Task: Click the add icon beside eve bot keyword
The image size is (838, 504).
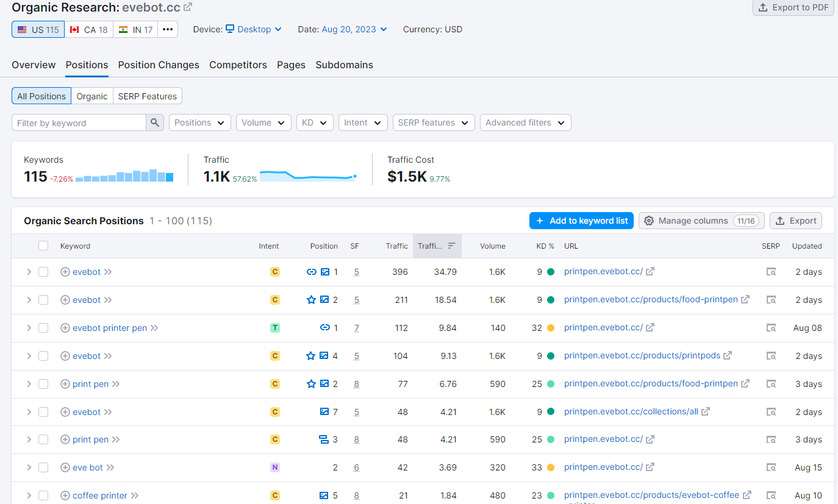Action: [x=65, y=467]
